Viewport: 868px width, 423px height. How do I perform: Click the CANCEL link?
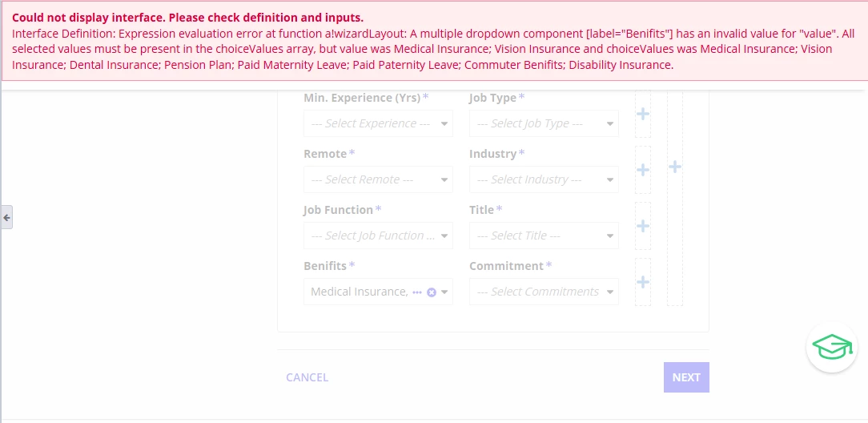[x=307, y=377]
